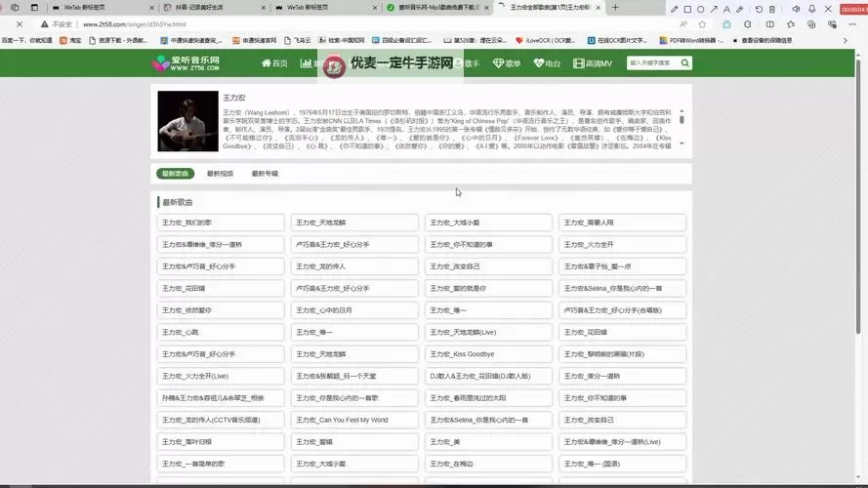Open the 歌单 playlists menu item
Image resolution: width=868 pixels, height=488 pixels.
(507, 63)
